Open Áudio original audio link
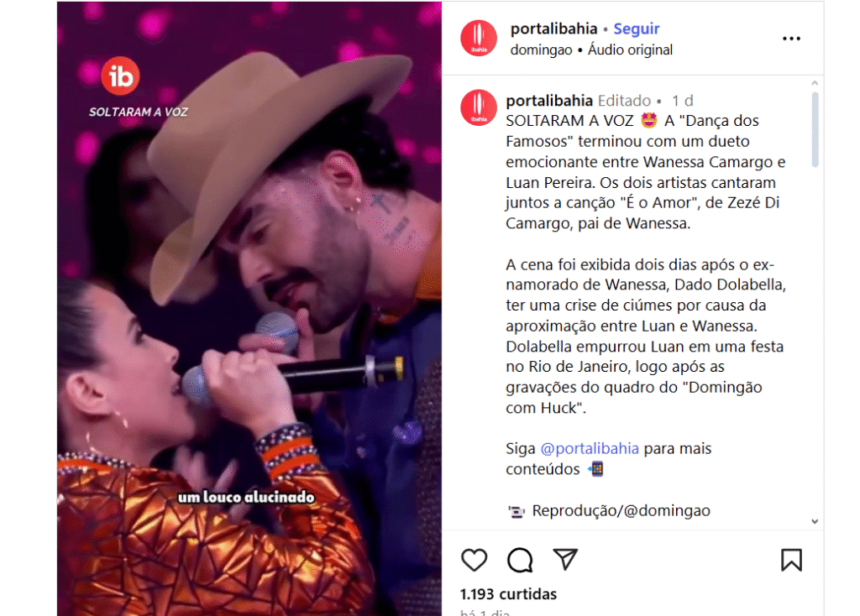This screenshot has width=860, height=616. tap(630, 50)
